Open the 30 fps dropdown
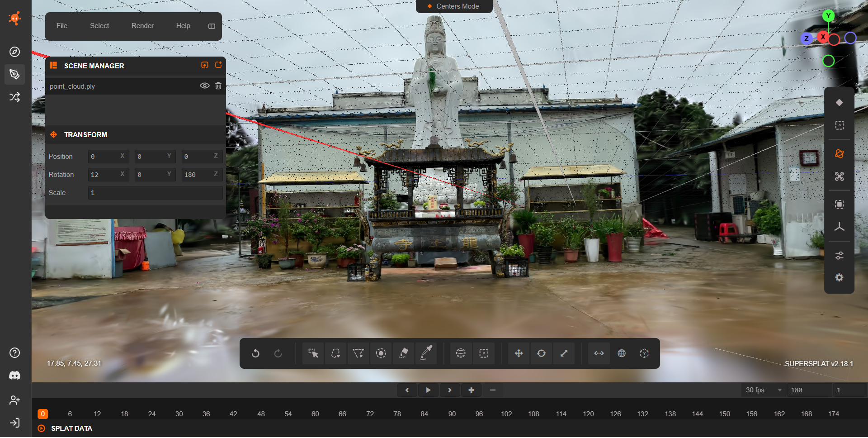868x438 pixels. tap(764, 390)
